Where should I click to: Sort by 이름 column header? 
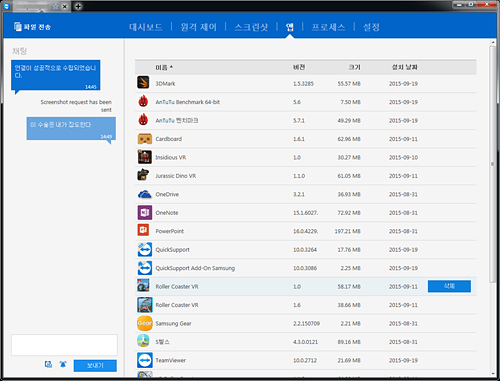[164, 67]
